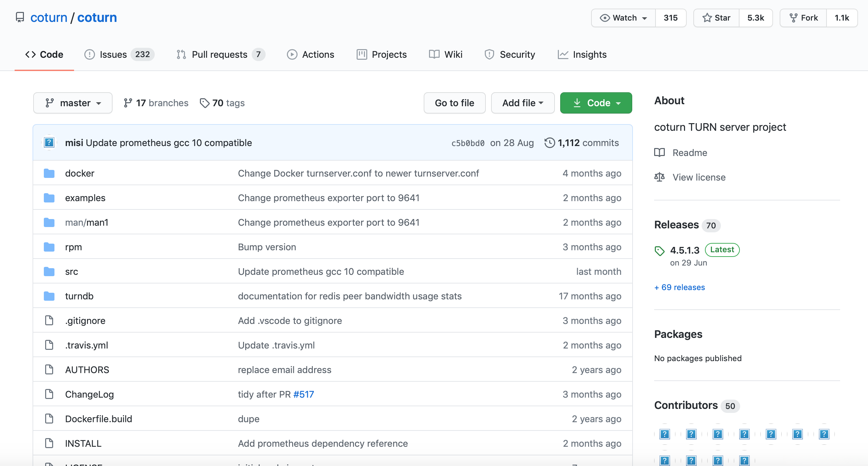
Task: Open the master branch dropdown
Action: [73, 103]
